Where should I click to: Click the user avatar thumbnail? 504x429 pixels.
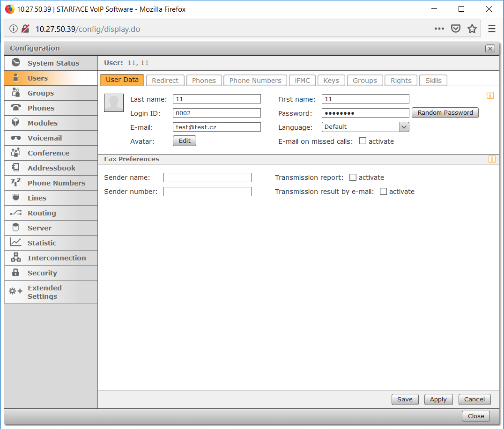click(x=114, y=103)
